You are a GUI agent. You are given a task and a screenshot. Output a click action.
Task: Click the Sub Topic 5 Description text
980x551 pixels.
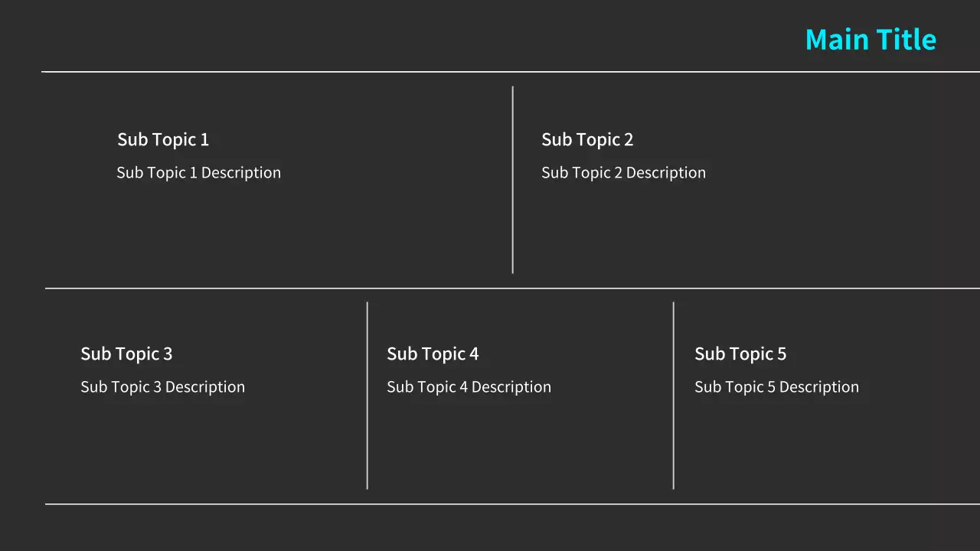(776, 387)
